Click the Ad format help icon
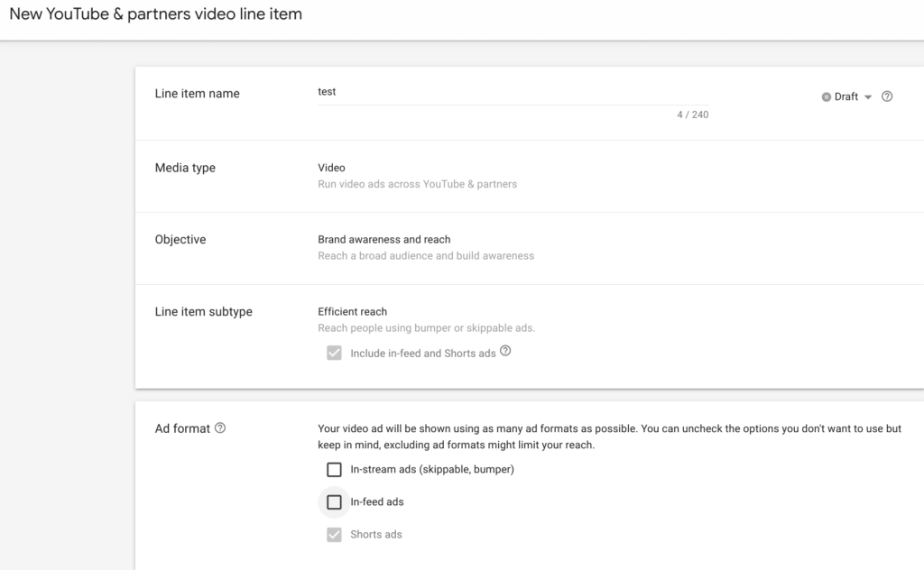The width and height of the screenshot is (924, 570). click(221, 428)
